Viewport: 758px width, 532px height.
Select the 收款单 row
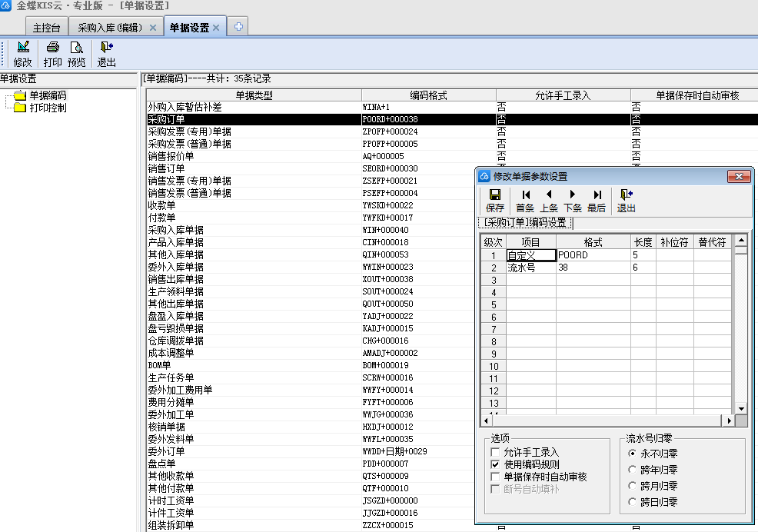tap(311, 205)
